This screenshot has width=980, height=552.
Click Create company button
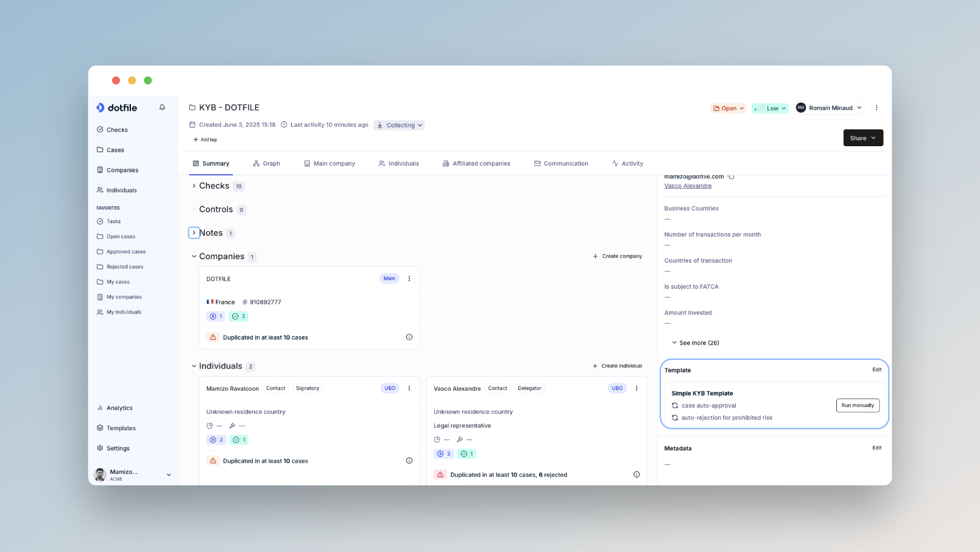(617, 256)
